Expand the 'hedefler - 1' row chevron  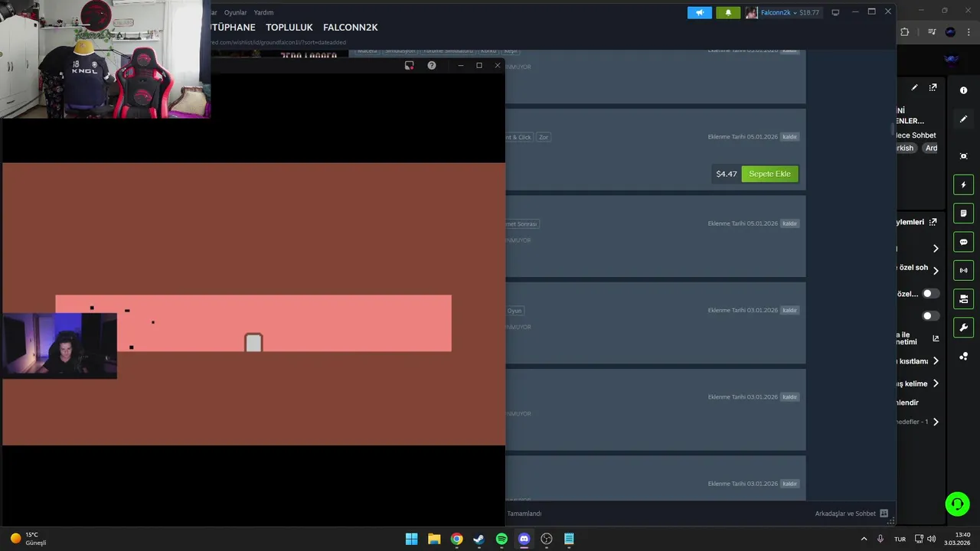pyautogui.click(x=936, y=422)
